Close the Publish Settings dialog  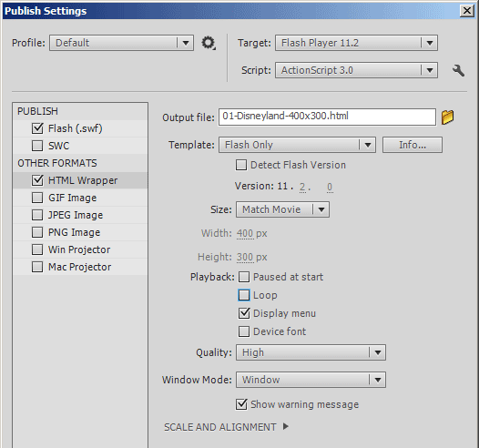pos(467,11)
